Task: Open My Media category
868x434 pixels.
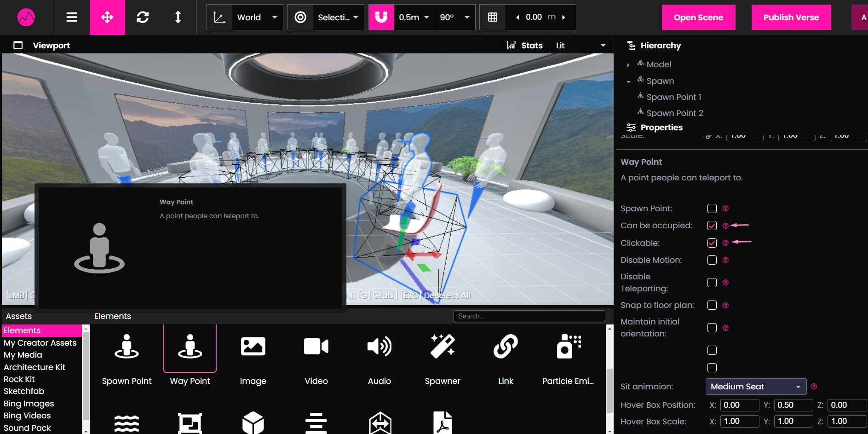Action: pos(23,355)
